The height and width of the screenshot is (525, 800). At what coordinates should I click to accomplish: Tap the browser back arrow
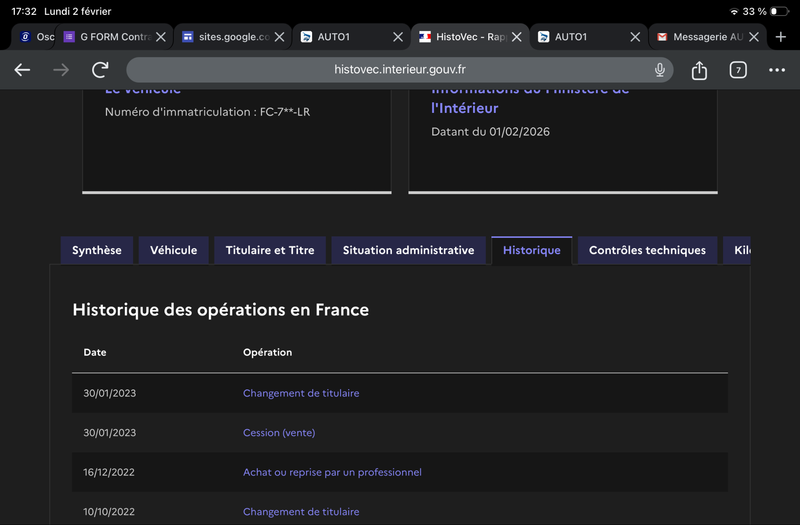click(x=22, y=70)
